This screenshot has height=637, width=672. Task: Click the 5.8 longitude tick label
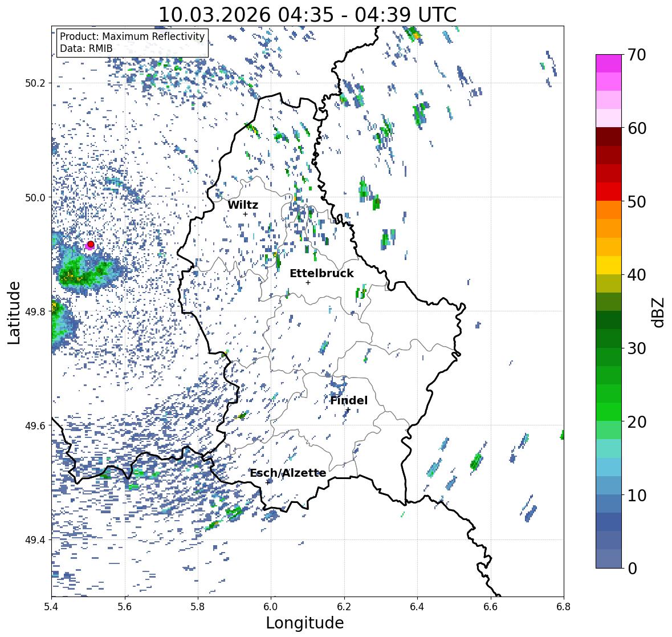(198, 606)
